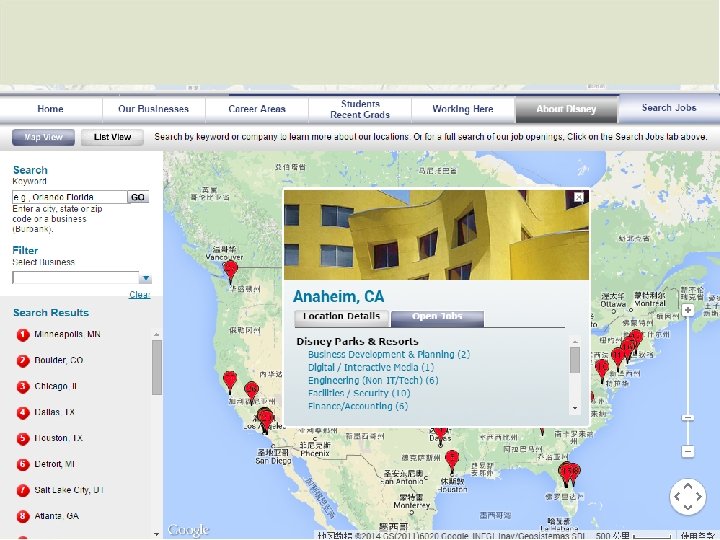Screen dimensions: 720x540
Task: Click the GO search button
Action: [x=138, y=197]
